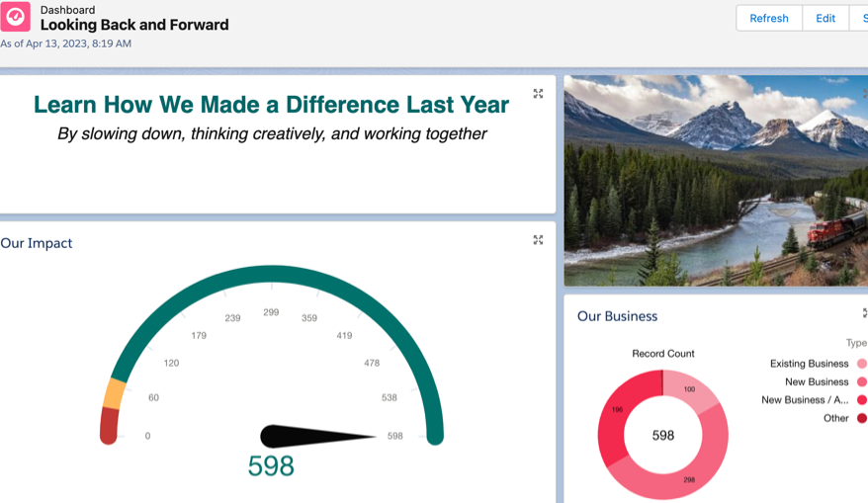Click the pink Dashboard app icon
The image size is (868, 503).
(x=16, y=17)
